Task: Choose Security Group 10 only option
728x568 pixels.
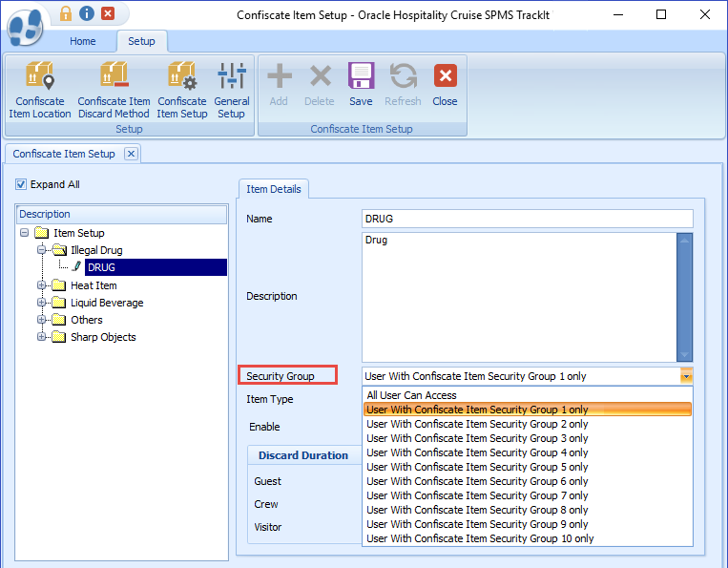Action: click(527, 538)
